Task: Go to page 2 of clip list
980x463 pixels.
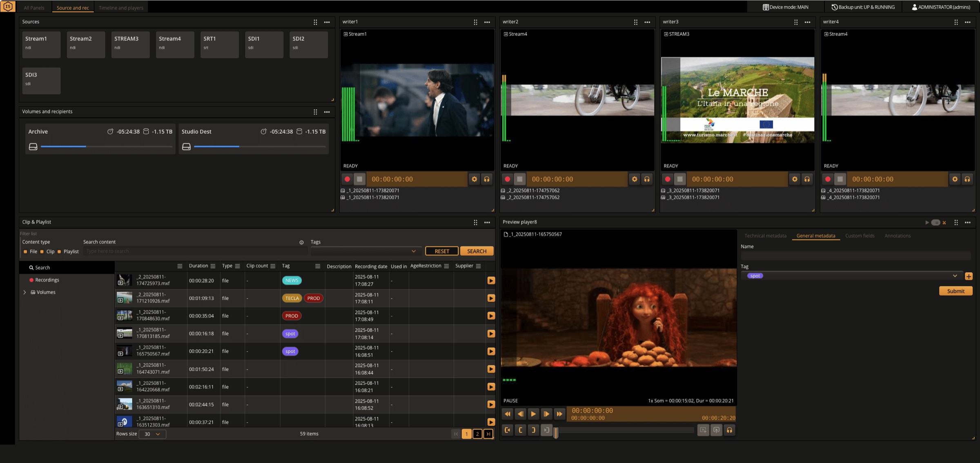Action: pos(477,434)
